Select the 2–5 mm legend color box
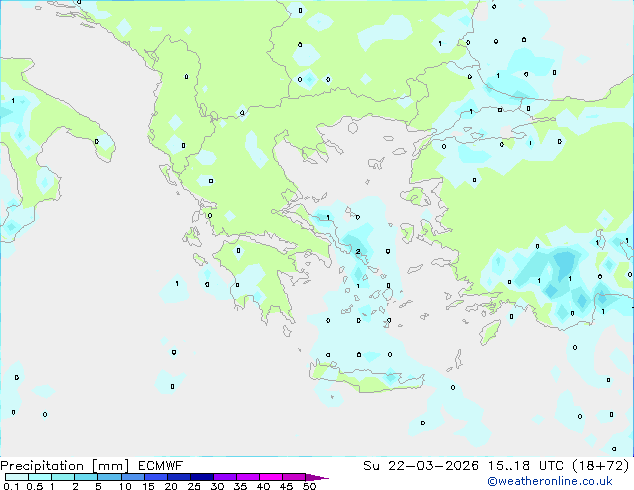The image size is (634, 490). [x=86, y=477]
